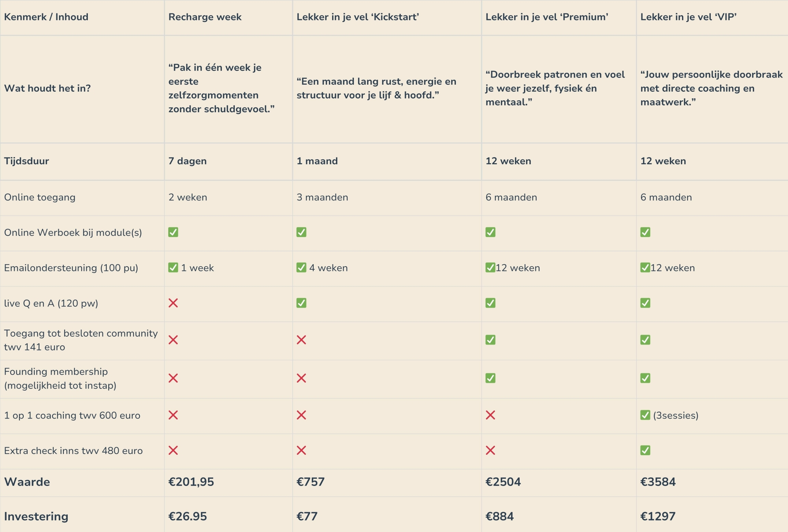Click the VIP checkmark for Extra check inns

[x=645, y=450]
